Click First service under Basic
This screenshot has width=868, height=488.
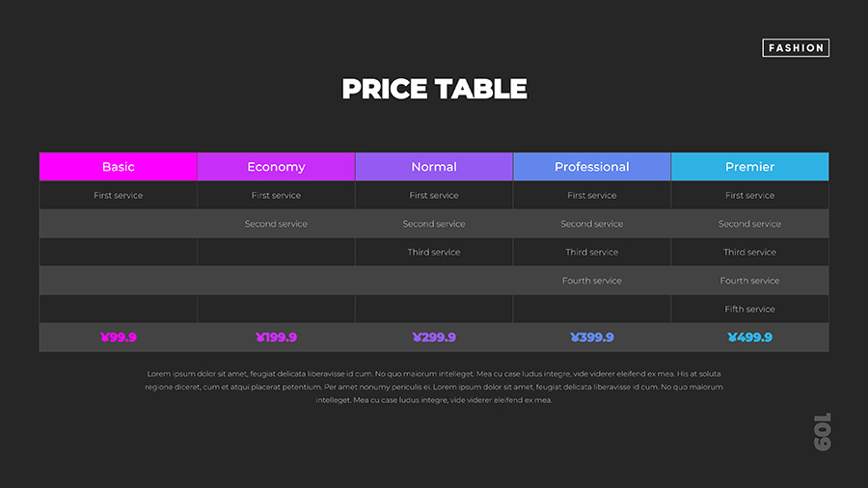[x=118, y=196]
